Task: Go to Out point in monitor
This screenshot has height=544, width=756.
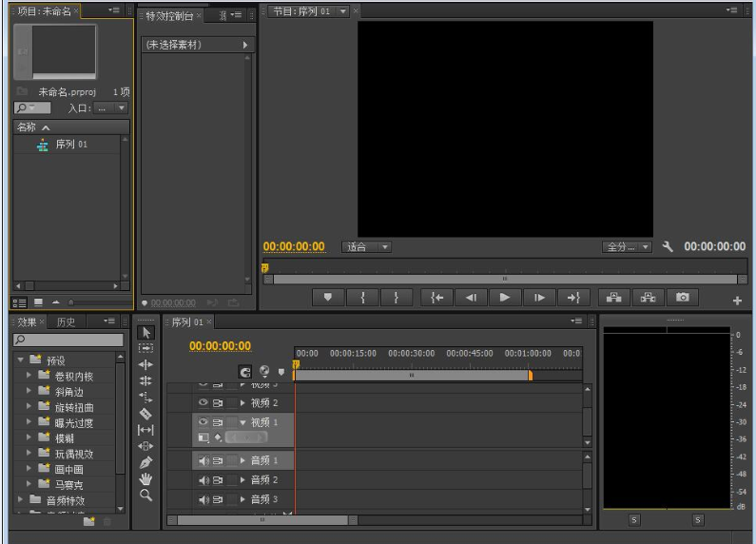Action: coord(573,298)
